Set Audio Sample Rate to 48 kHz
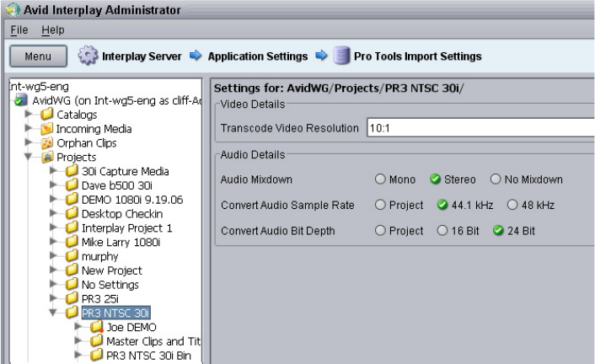This screenshot has width=595, height=364. click(512, 205)
